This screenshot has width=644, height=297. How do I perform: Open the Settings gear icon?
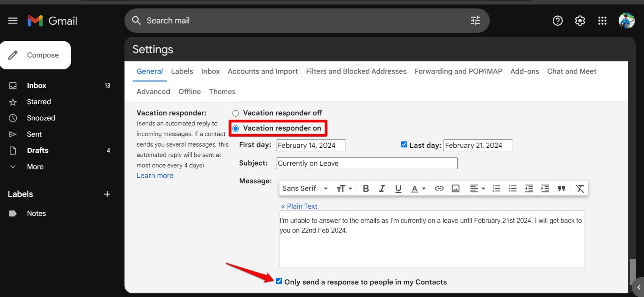580,20
